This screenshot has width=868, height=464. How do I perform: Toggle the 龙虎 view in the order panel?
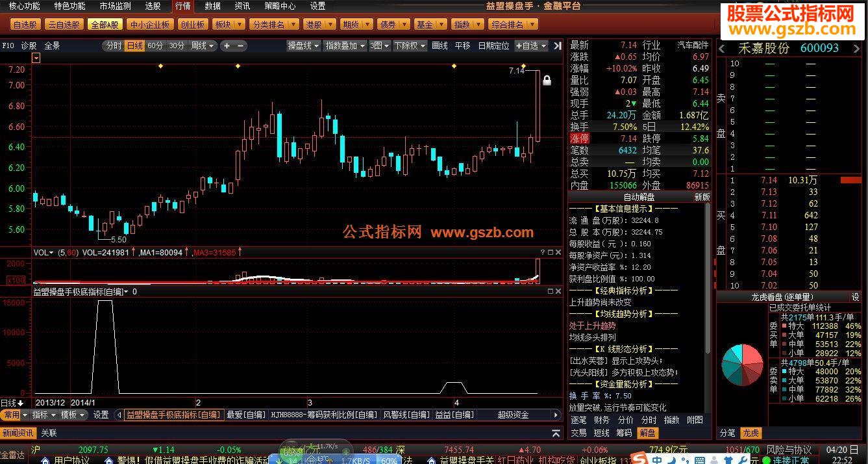click(750, 433)
